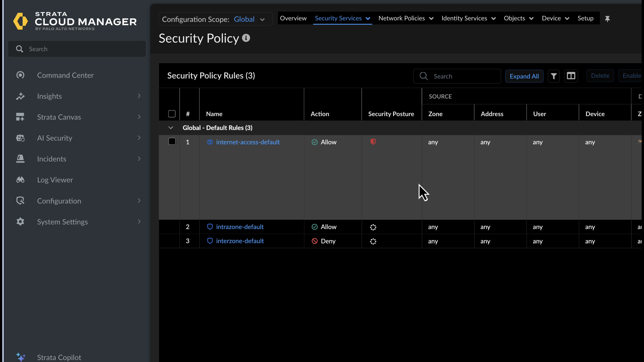The width and height of the screenshot is (644, 362).
Task: Collapse the Global - Default Rules group
Action: pyautogui.click(x=171, y=128)
